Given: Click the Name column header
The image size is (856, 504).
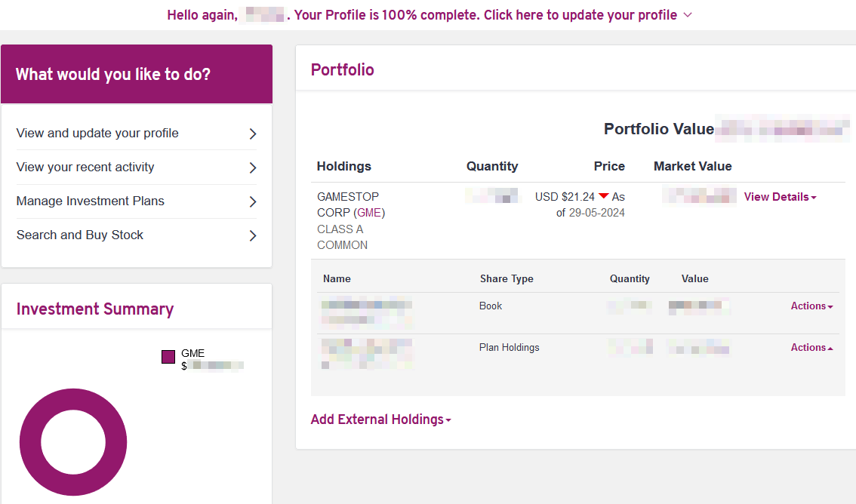Looking at the screenshot, I should coord(337,278).
